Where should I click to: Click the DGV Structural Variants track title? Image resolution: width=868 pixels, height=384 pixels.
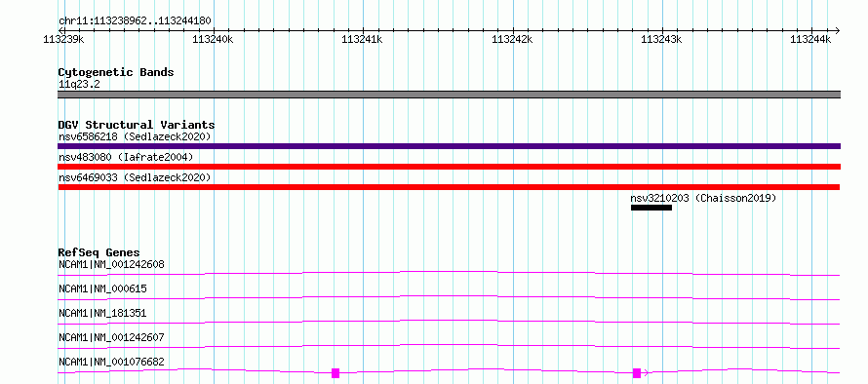click(137, 125)
